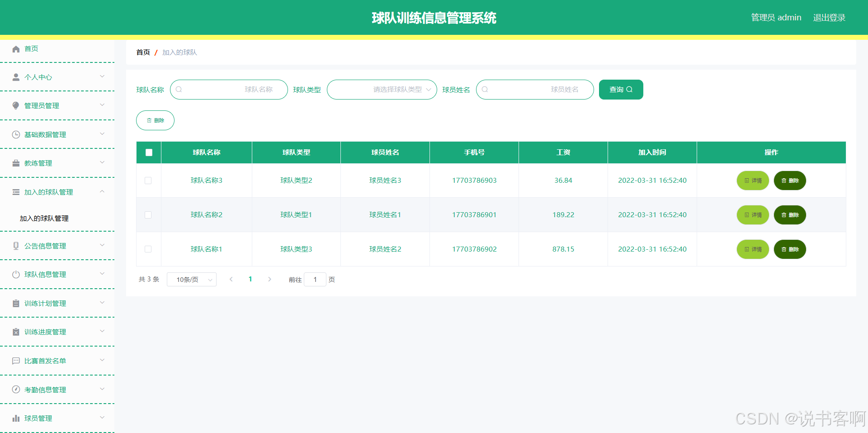The height and width of the screenshot is (433, 868).
Task: Click phone number 17703786903
Action: (x=474, y=181)
